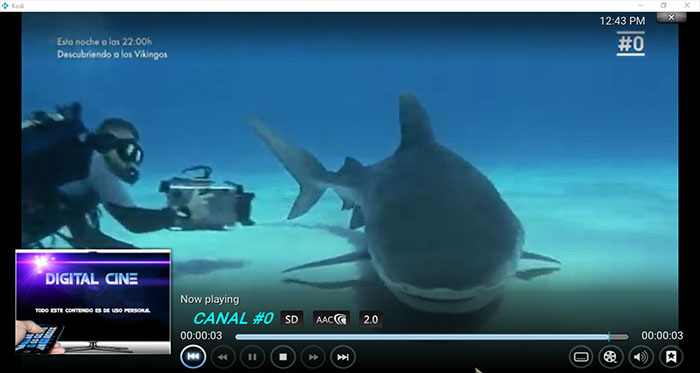Stop the video playback

(283, 357)
